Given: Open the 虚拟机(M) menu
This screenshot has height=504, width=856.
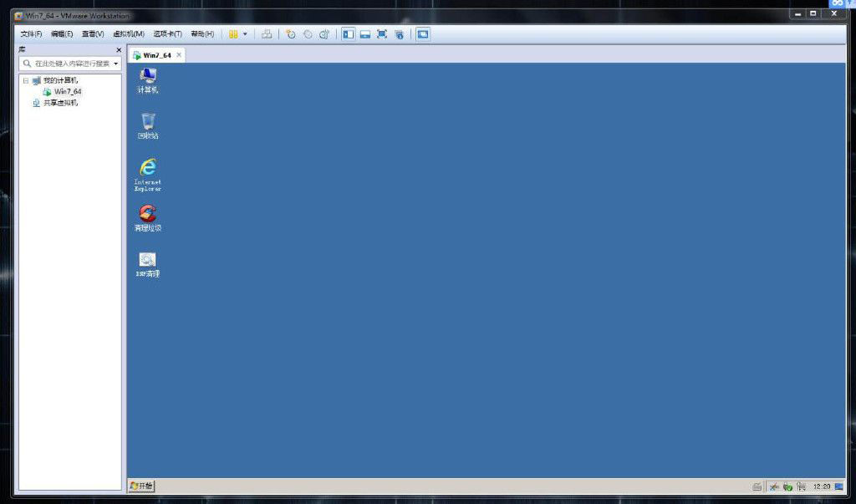Looking at the screenshot, I should coord(129,34).
